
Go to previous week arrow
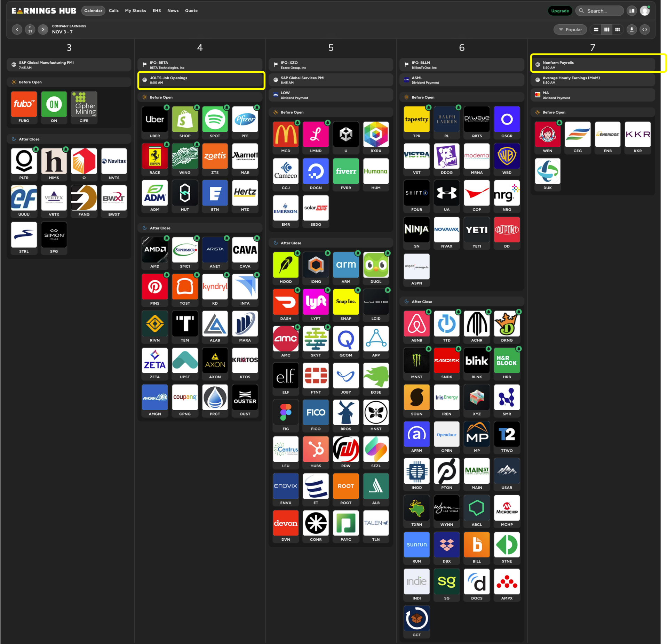(x=17, y=30)
